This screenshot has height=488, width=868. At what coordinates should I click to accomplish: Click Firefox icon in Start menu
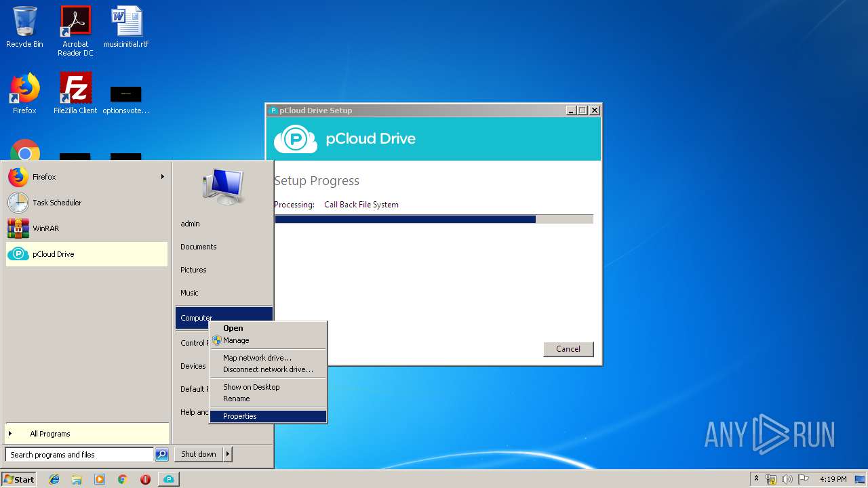coord(18,177)
